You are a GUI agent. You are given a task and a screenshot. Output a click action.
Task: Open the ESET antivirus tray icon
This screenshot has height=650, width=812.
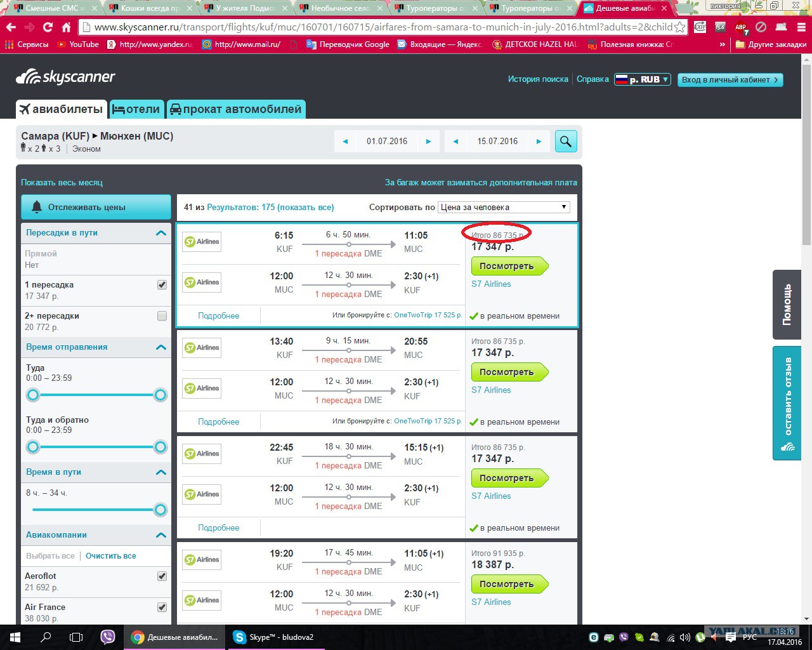593,637
